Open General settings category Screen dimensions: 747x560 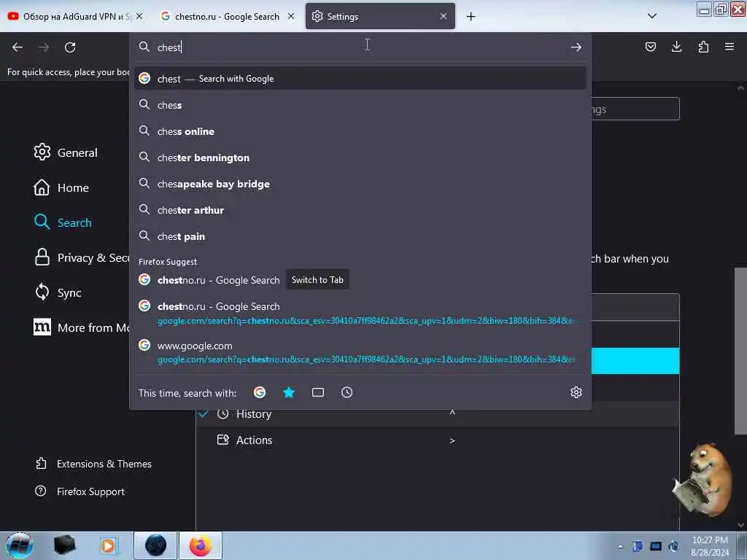point(66,152)
